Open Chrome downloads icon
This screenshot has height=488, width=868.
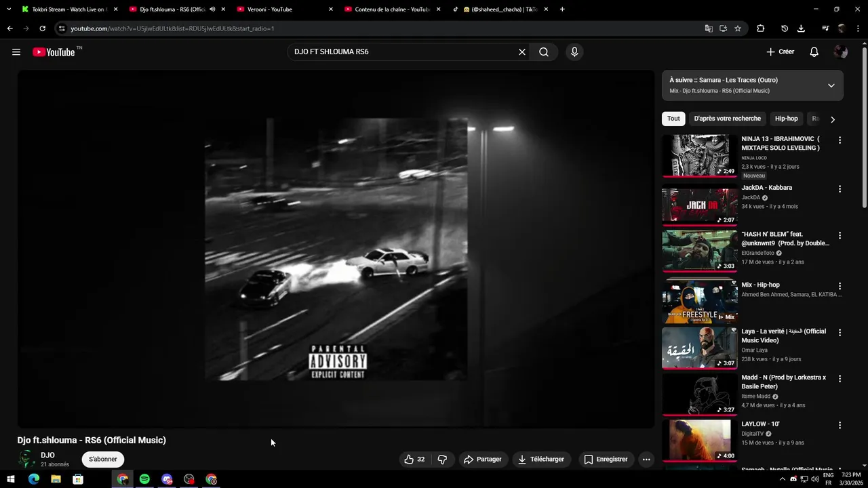pos(801,28)
